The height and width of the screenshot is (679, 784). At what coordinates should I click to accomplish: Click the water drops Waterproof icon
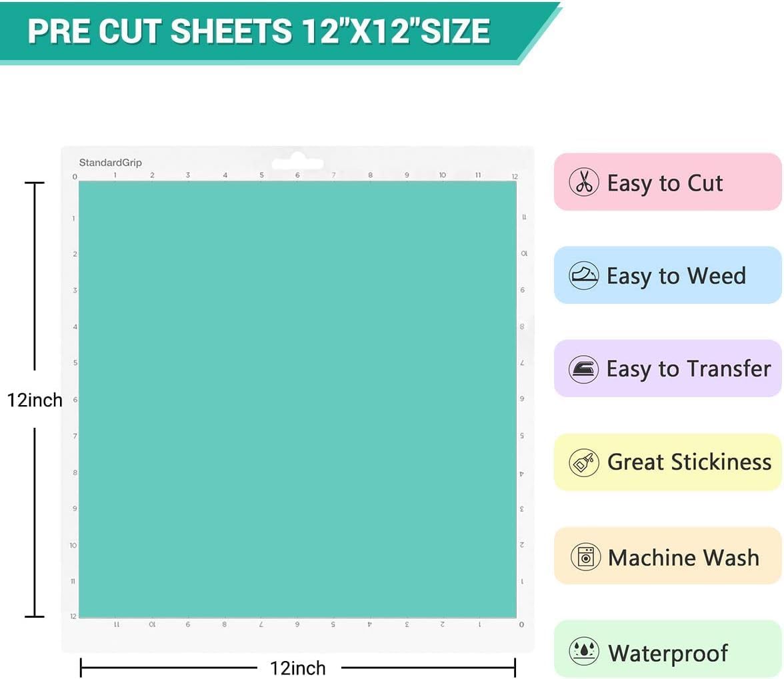(x=584, y=651)
